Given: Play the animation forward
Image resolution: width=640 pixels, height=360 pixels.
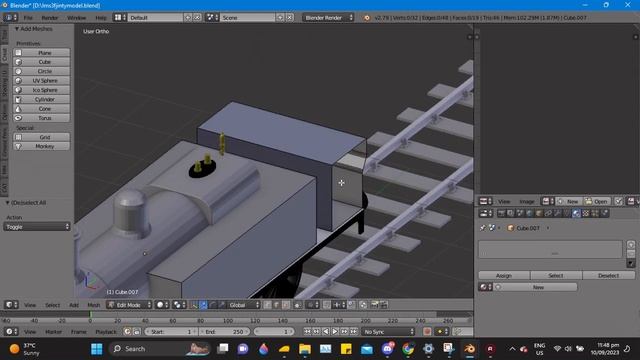Looking at the screenshot, I should pos(335,332).
